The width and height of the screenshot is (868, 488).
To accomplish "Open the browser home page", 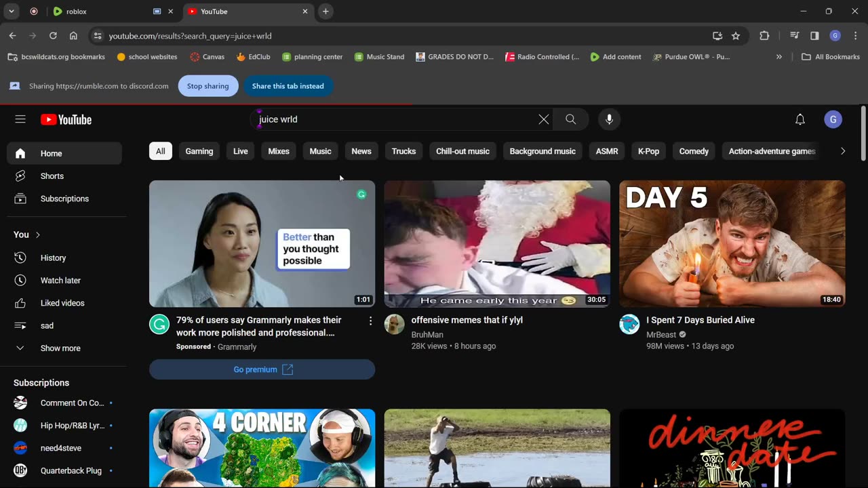I will point(73,36).
